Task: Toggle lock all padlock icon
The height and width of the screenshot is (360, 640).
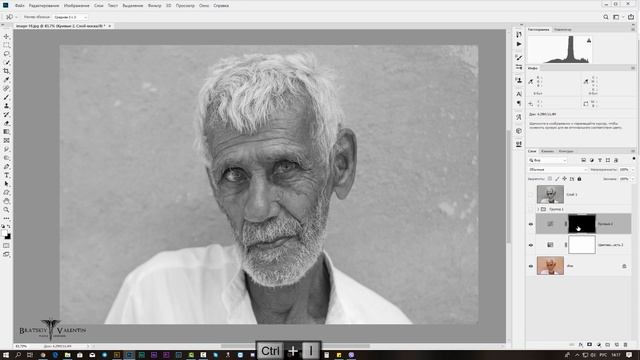Action: point(579,179)
